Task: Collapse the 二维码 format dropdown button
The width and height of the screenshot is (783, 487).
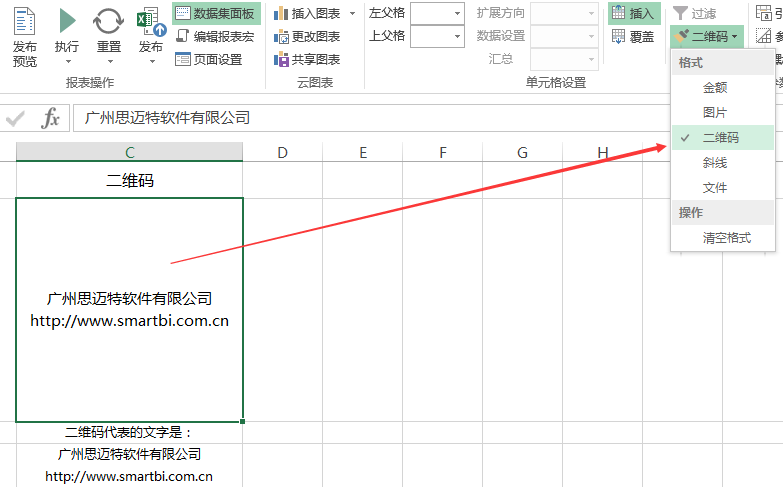Action: 706,36
